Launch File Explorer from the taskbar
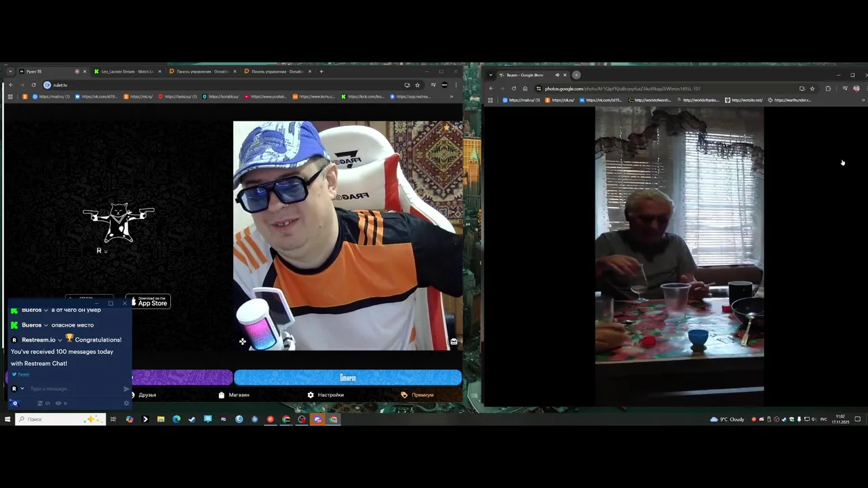Screen dimensions: 868x488 161,419
